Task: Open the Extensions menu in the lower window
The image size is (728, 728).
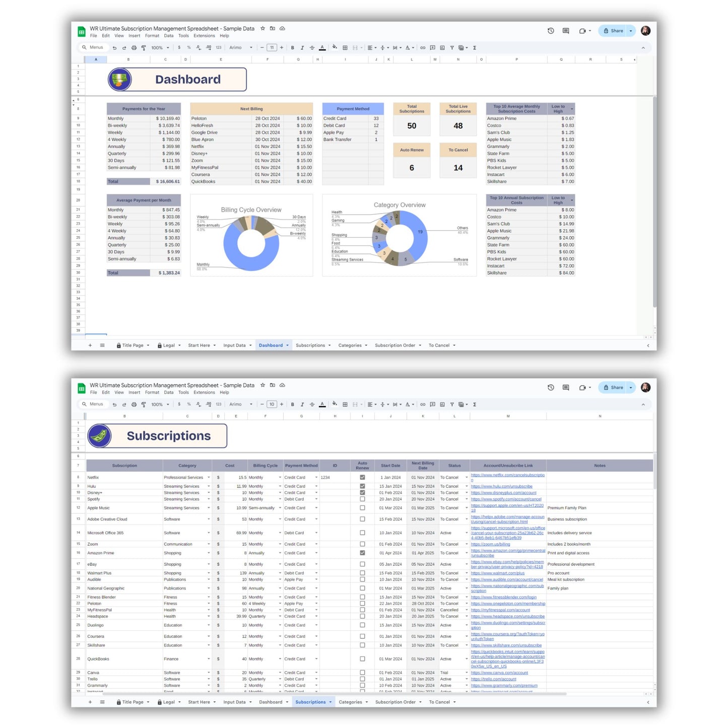Action: click(x=204, y=392)
